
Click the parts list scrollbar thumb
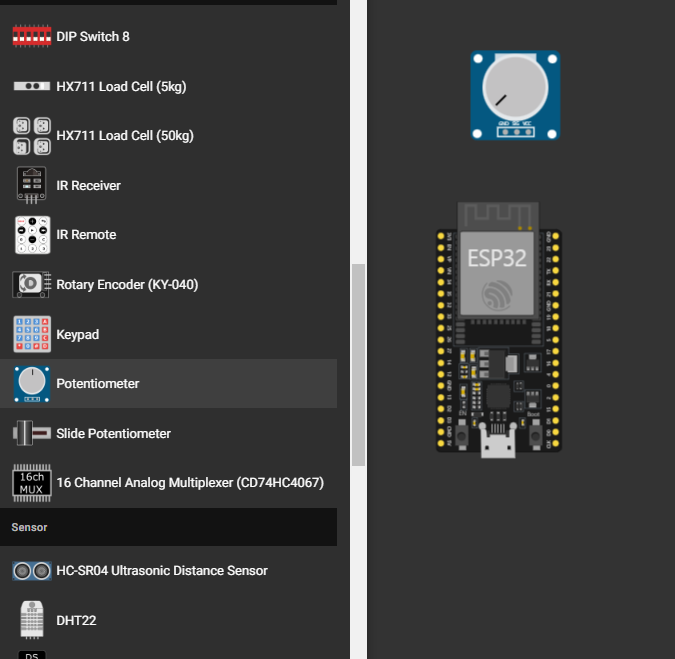pos(358,365)
